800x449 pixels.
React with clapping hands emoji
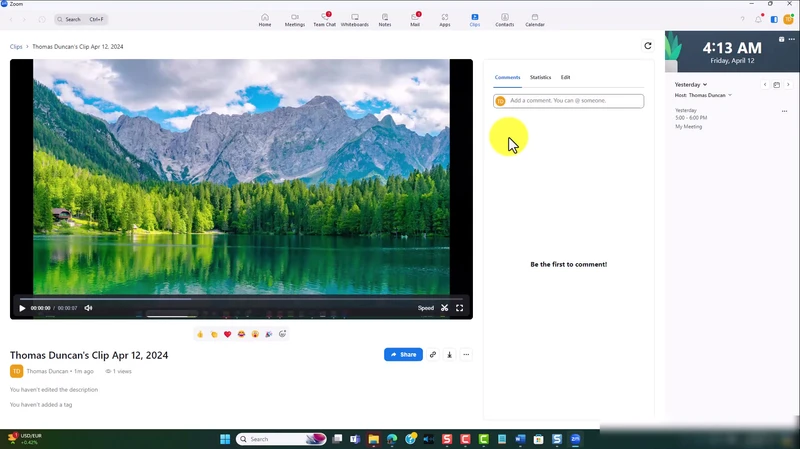(x=214, y=334)
